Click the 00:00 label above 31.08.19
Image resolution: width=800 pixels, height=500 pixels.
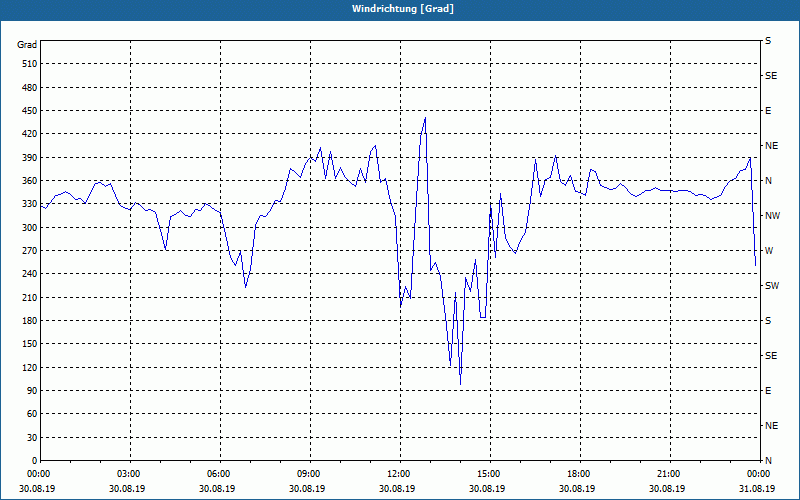pos(757,474)
